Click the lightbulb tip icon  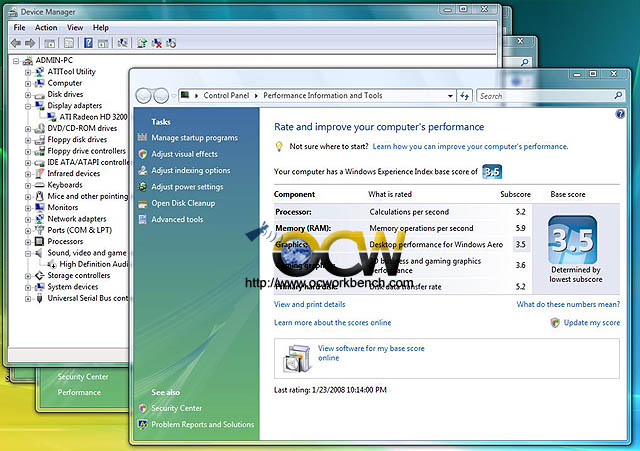point(279,147)
